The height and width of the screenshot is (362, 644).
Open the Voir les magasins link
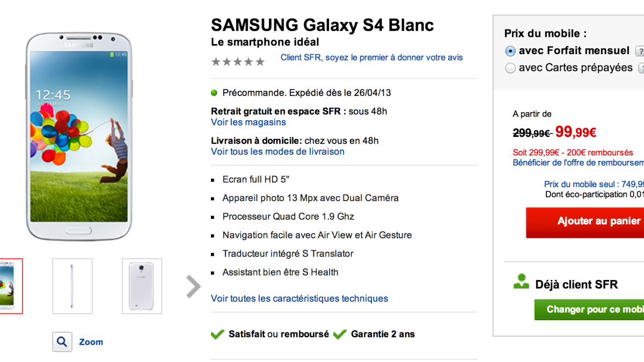tap(248, 122)
